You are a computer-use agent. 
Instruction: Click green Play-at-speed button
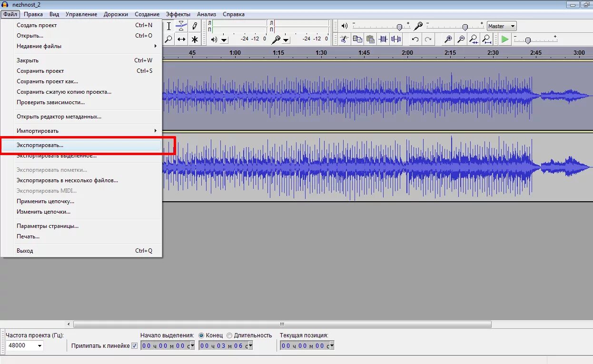click(x=505, y=39)
